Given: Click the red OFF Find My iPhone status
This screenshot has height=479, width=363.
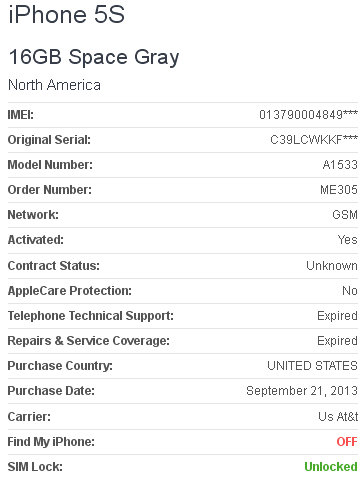Looking at the screenshot, I should tap(347, 442).
